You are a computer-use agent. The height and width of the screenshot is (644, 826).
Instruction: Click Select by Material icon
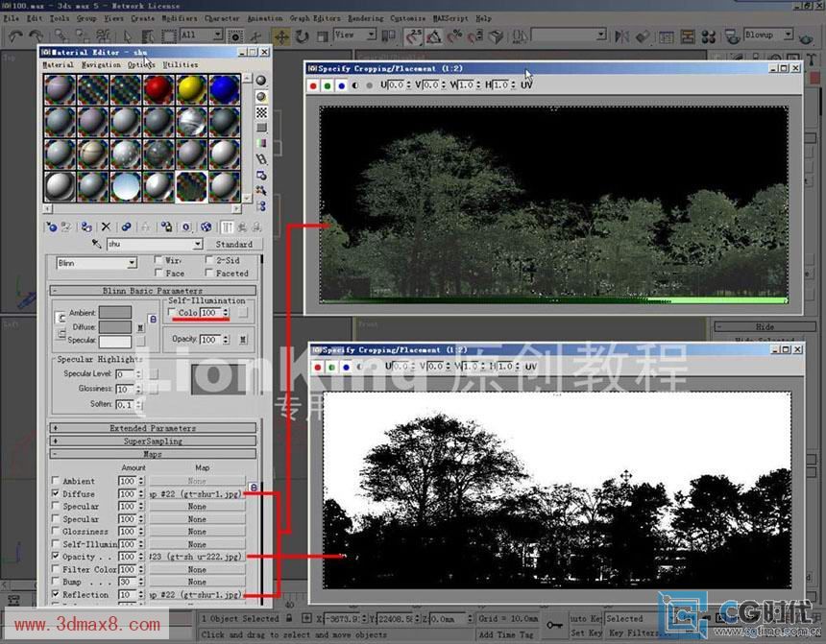pyautogui.click(x=261, y=190)
